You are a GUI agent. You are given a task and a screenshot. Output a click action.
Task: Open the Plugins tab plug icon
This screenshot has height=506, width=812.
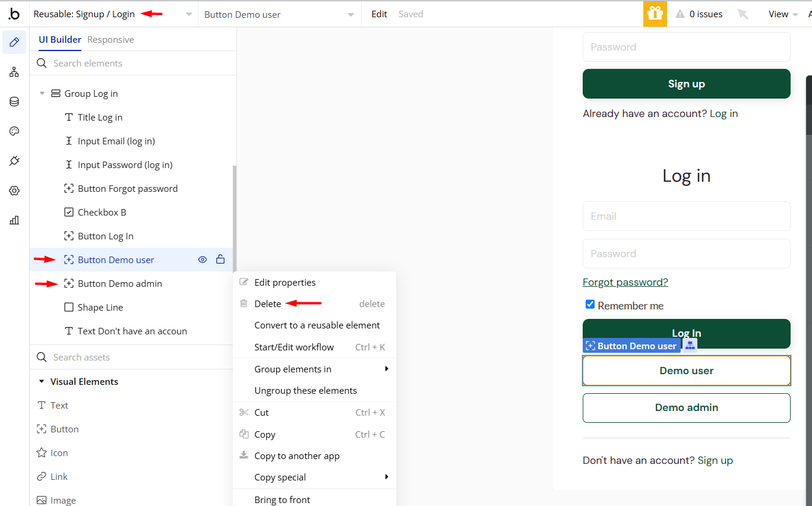[14, 161]
